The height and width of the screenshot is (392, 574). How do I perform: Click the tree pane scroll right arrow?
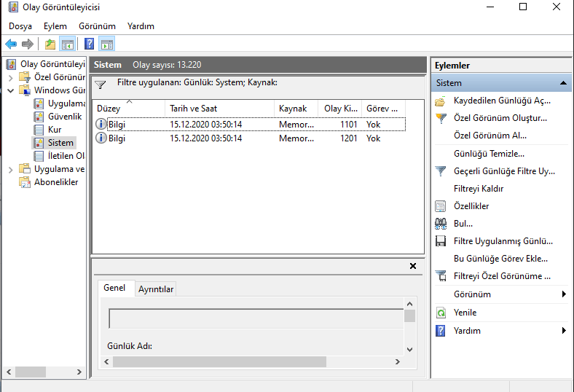79,372
